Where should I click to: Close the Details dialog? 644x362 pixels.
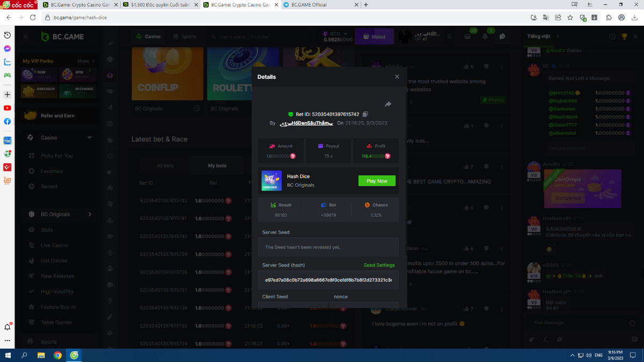[397, 77]
